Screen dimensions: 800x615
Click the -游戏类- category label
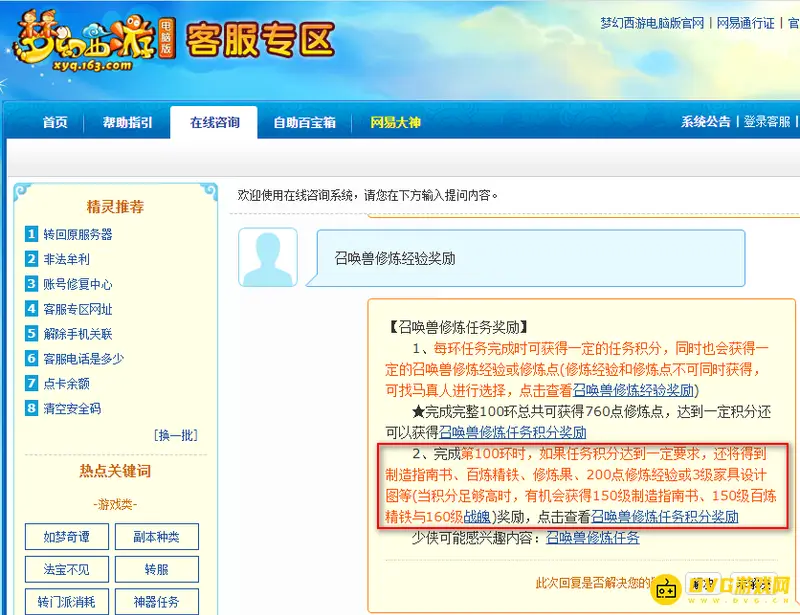click(115, 505)
